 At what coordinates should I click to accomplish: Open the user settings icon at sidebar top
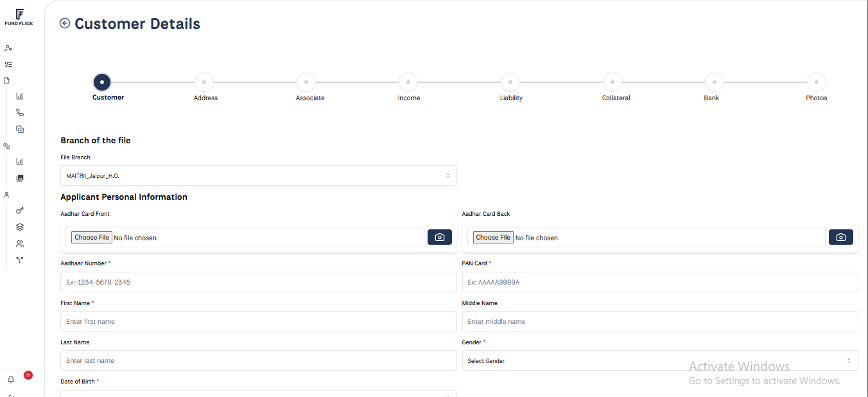(8, 48)
